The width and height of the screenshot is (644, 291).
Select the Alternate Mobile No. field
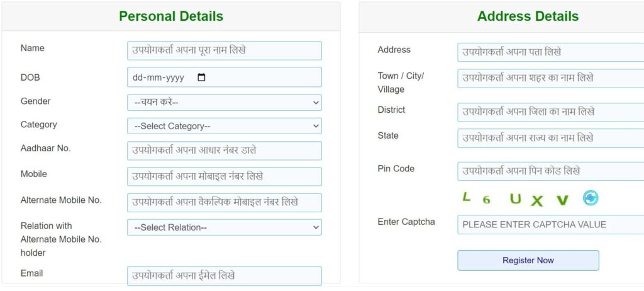pyautogui.click(x=224, y=203)
